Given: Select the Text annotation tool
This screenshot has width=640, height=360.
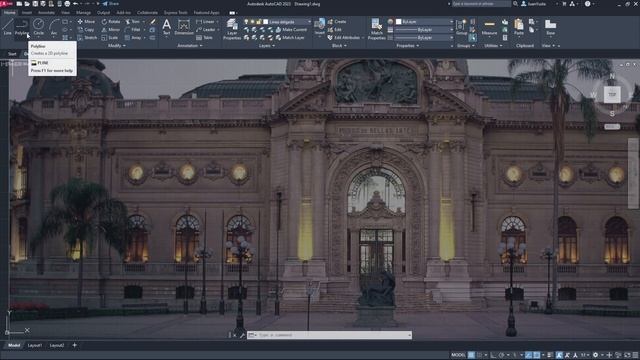Looking at the screenshot, I should point(167,27).
